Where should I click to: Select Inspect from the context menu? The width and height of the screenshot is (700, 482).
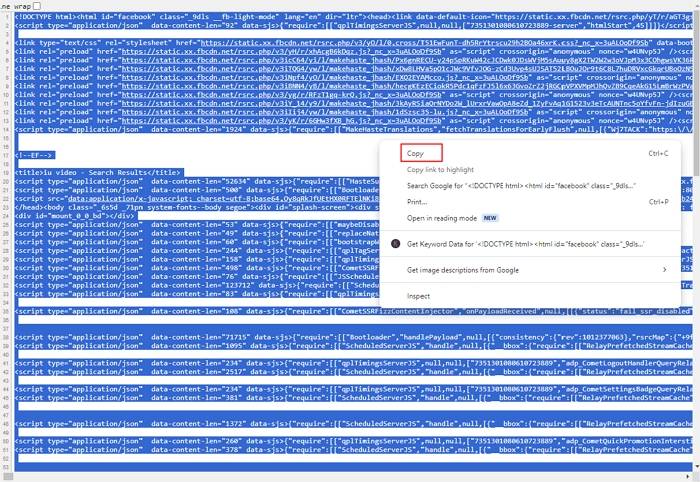coord(418,296)
